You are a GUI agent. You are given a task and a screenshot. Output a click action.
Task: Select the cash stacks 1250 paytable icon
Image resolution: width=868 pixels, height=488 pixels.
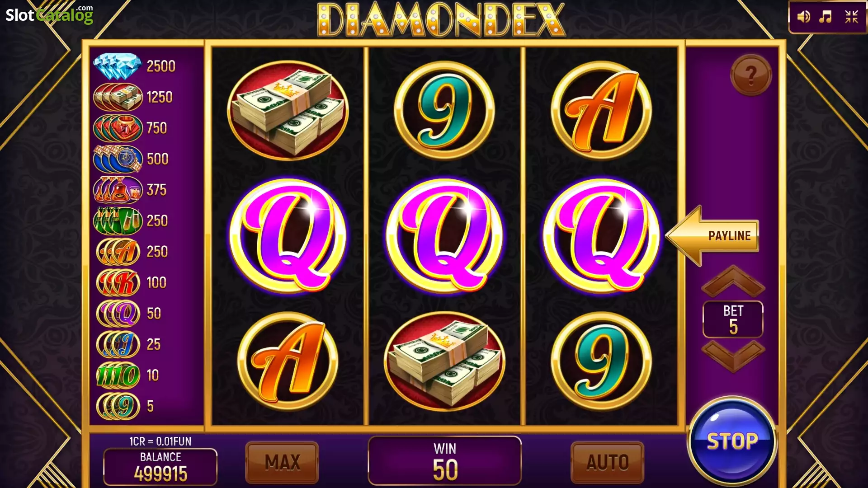pyautogui.click(x=118, y=97)
